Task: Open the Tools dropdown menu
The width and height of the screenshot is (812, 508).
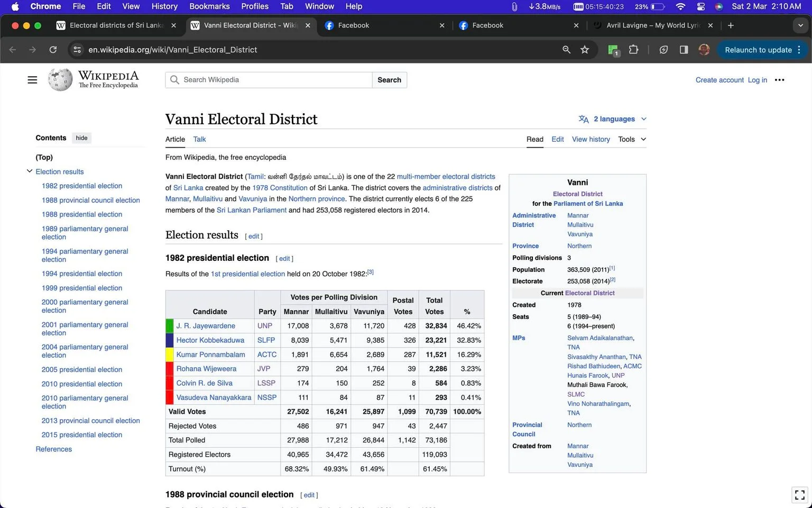Action: [x=632, y=139]
